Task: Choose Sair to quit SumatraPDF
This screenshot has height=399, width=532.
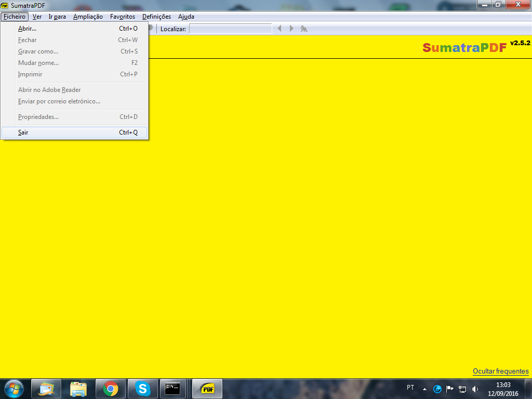Action: click(74, 132)
